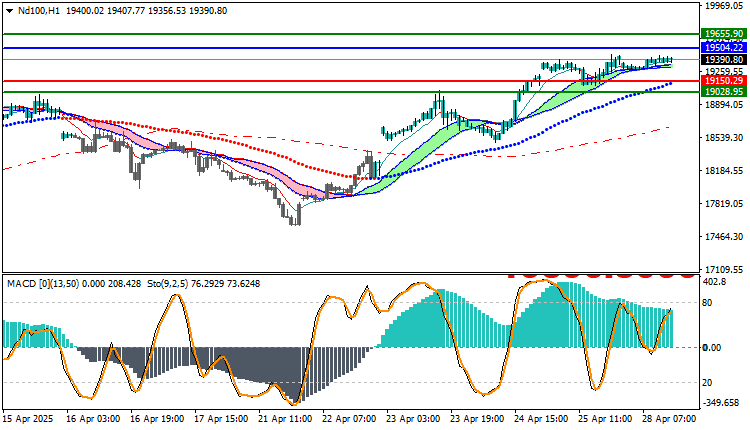Select the blue 19504.22 price label
Image resolution: width=750 pixels, height=430 pixels.
(725, 48)
